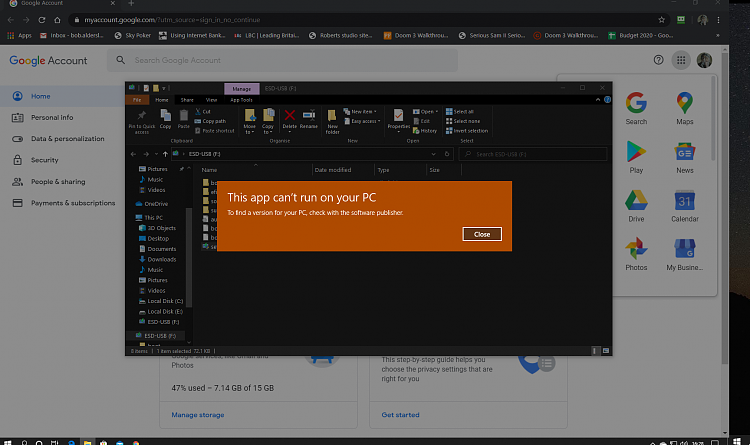Open Google Photos from the apps panel
Viewport: 750px width, 445px height.
[x=636, y=254]
